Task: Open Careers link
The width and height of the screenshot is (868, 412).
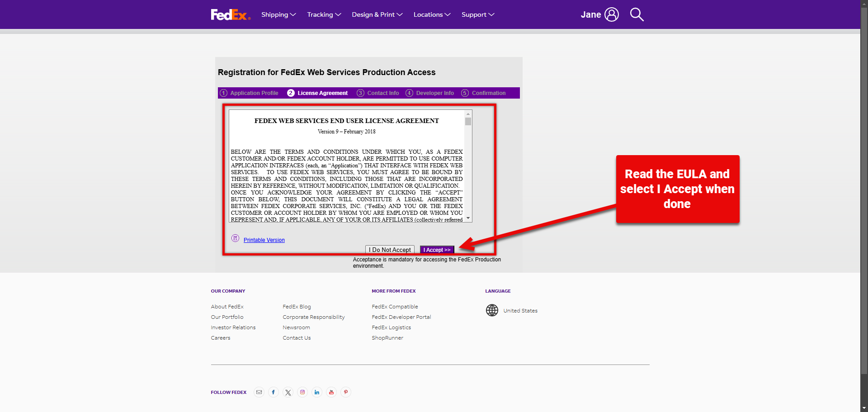Action: click(x=221, y=338)
